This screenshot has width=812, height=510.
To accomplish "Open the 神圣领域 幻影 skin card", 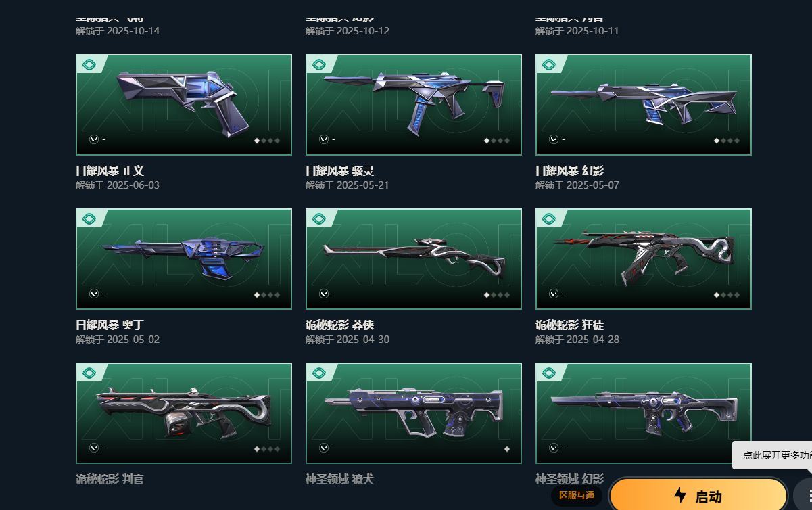I will tap(644, 413).
